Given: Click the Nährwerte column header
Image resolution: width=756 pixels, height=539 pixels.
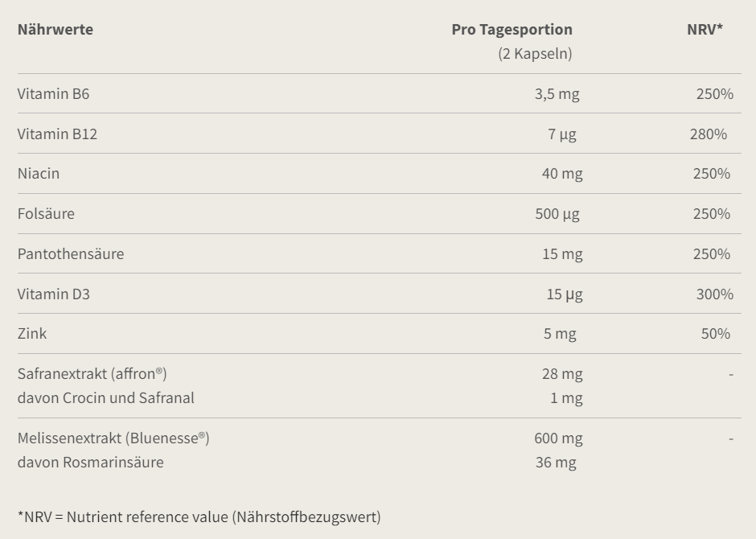Looking at the screenshot, I should pos(55,30).
